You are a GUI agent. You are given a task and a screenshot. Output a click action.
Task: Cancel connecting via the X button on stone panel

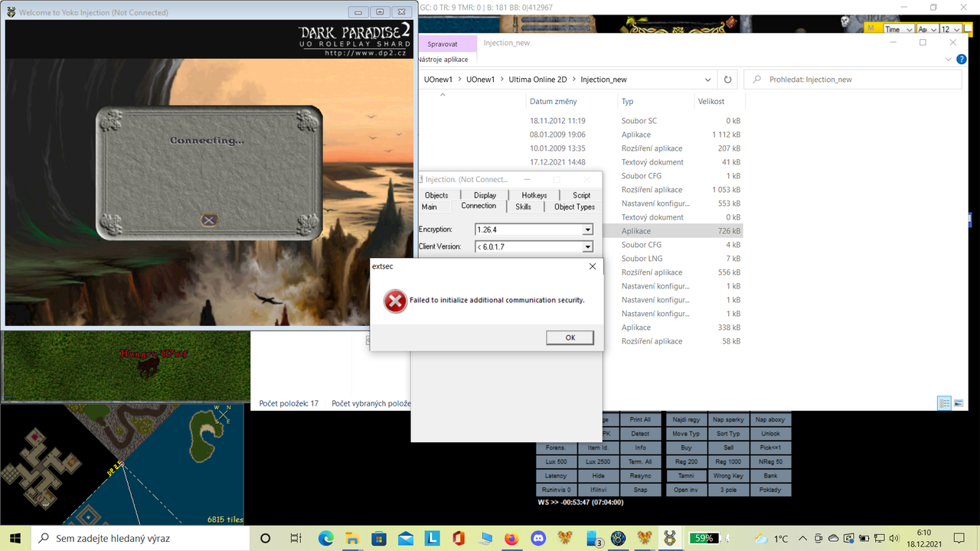208,220
